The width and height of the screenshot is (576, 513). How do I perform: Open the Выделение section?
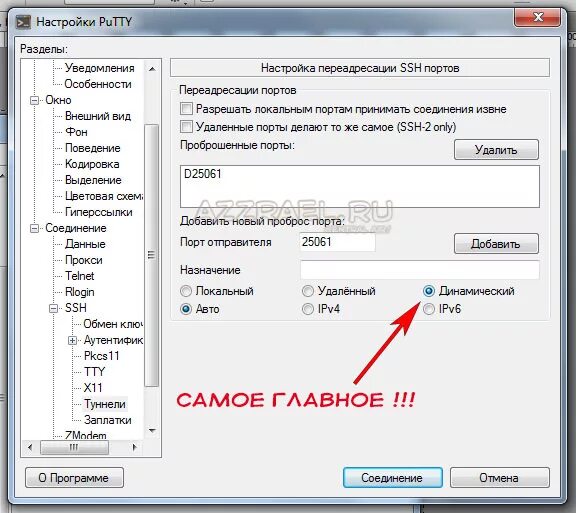click(x=93, y=180)
